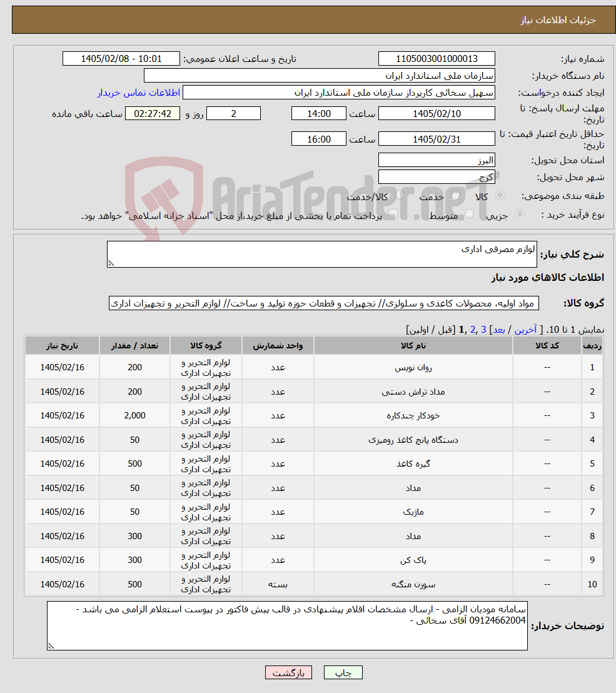Select the روان نویس item name
The image size is (616, 693).
point(413,367)
